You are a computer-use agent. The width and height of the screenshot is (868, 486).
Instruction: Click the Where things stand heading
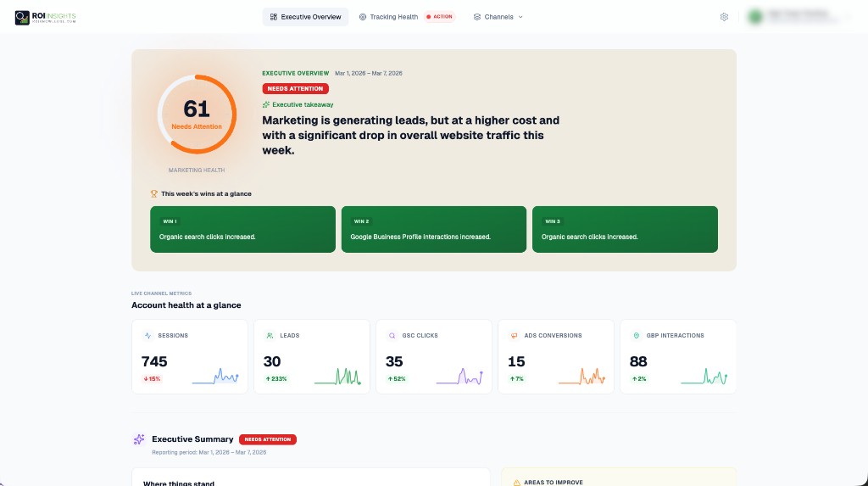[x=179, y=483]
